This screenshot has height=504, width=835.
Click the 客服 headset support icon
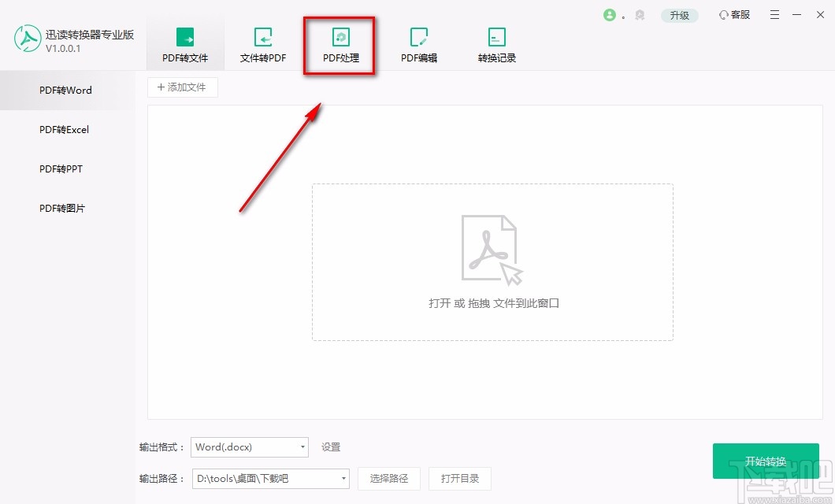click(733, 14)
